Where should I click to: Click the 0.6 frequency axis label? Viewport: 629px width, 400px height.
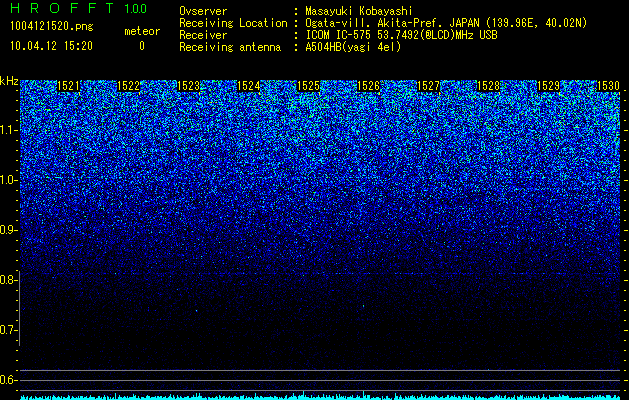pyautogui.click(x=9, y=380)
